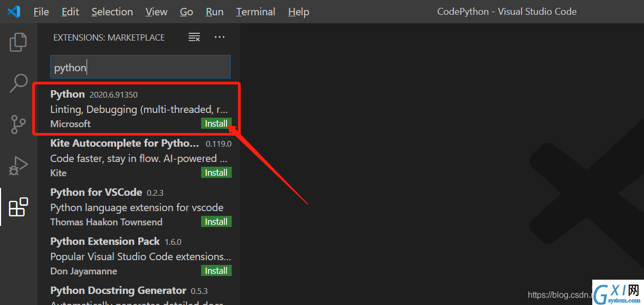The width and height of the screenshot is (644, 305).
Task: Open the File menu
Action: click(x=41, y=12)
